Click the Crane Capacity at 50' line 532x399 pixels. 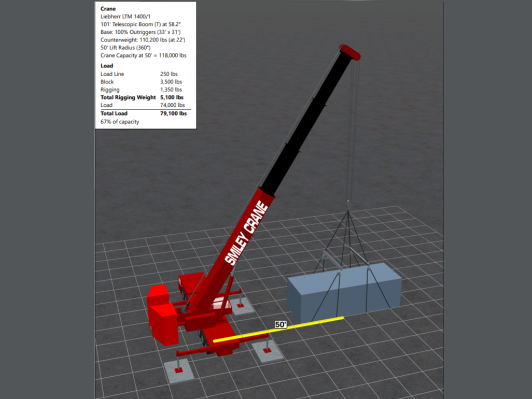(143, 55)
